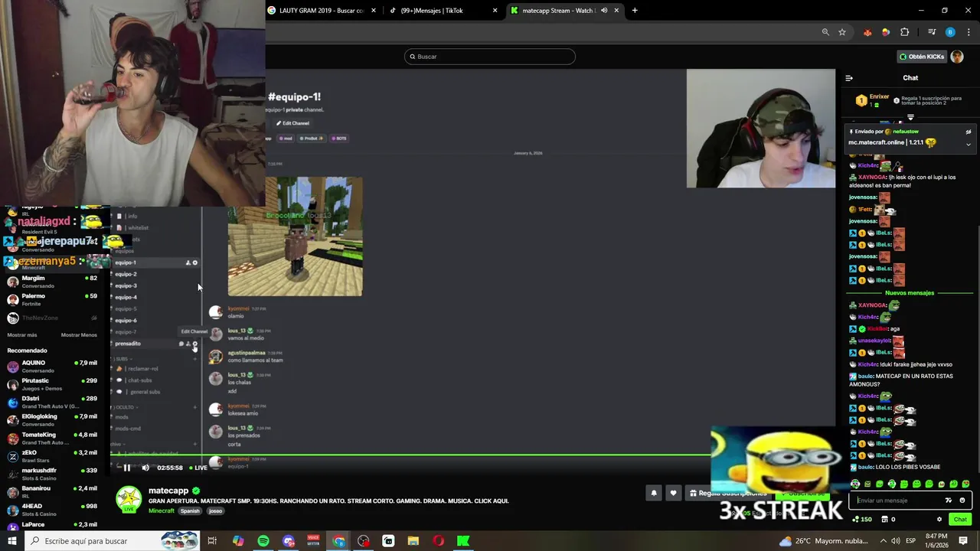Screen dimensions: 980x551
Task: Mute the stream volume speaker icon
Action: pyautogui.click(x=145, y=468)
